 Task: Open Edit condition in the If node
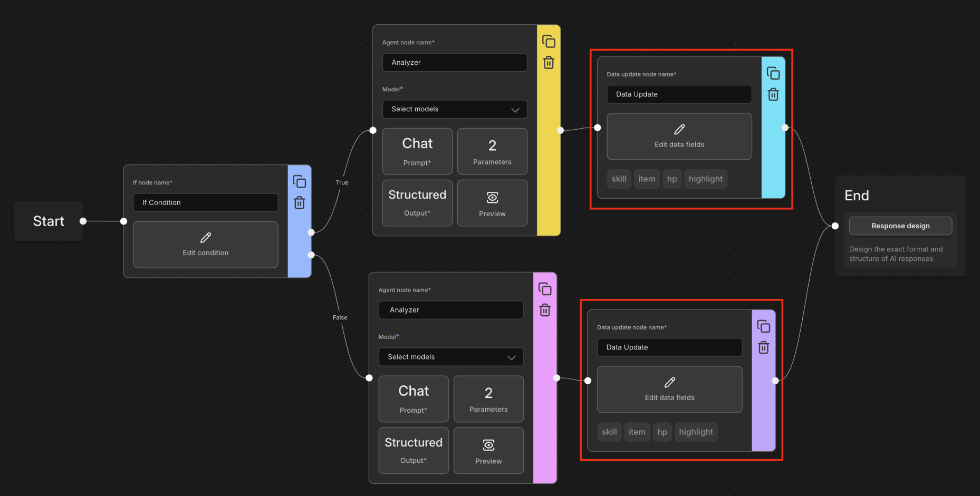click(205, 245)
